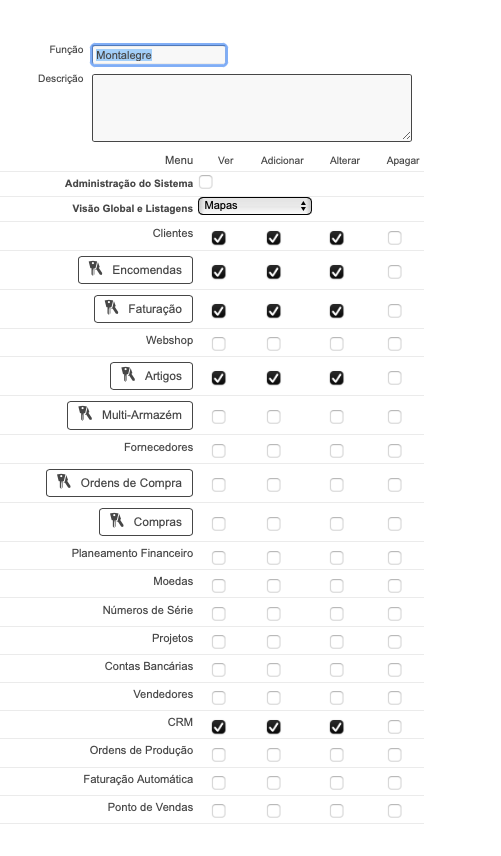Click the keys icon beside Artigos
Image resolution: width=501 pixels, height=856 pixels.
click(x=128, y=374)
